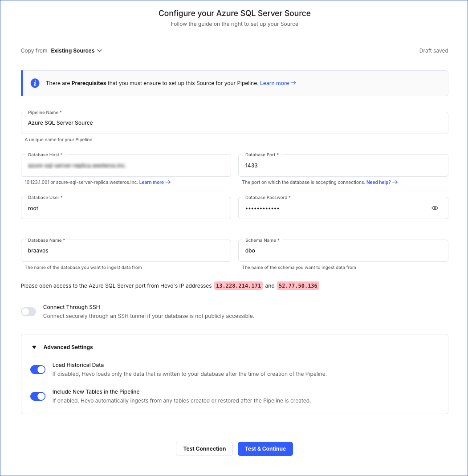Click the Database Port field showing 1433
Image resolution: width=468 pixels, height=476 pixels.
click(343, 165)
